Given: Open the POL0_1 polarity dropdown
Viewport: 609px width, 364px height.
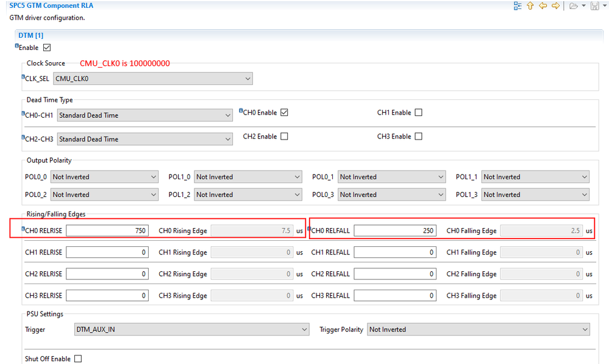Looking at the screenshot, I should point(392,177).
